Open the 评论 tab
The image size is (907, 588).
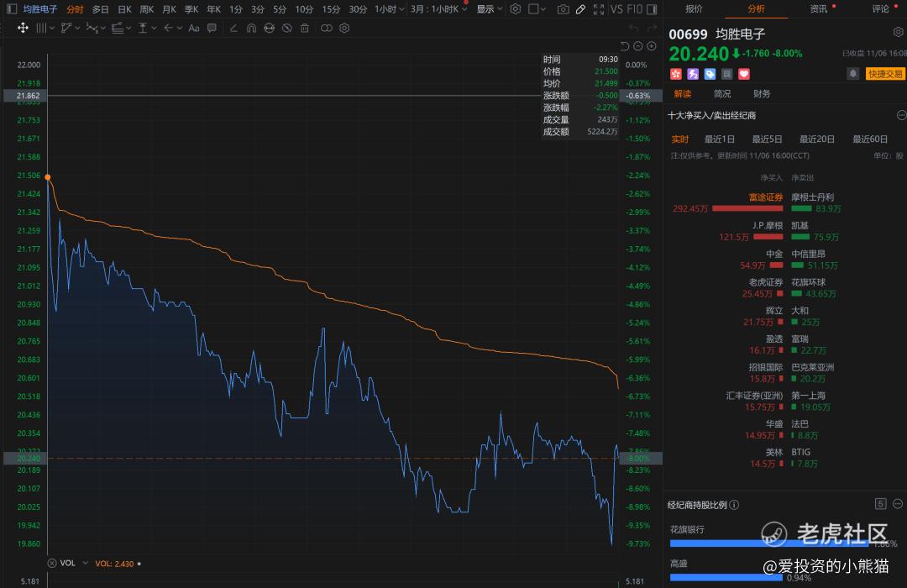pyautogui.click(x=880, y=8)
